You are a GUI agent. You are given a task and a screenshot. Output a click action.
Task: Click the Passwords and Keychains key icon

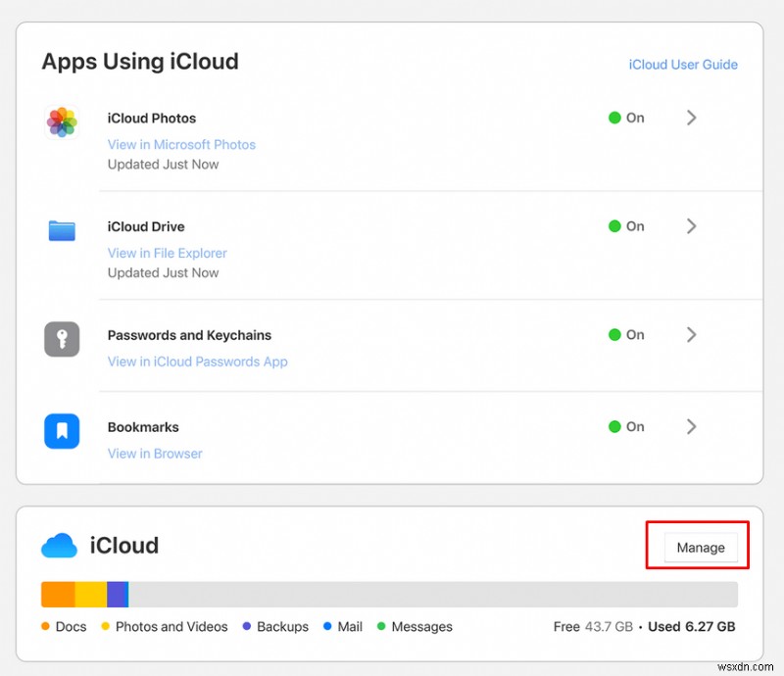click(62, 339)
